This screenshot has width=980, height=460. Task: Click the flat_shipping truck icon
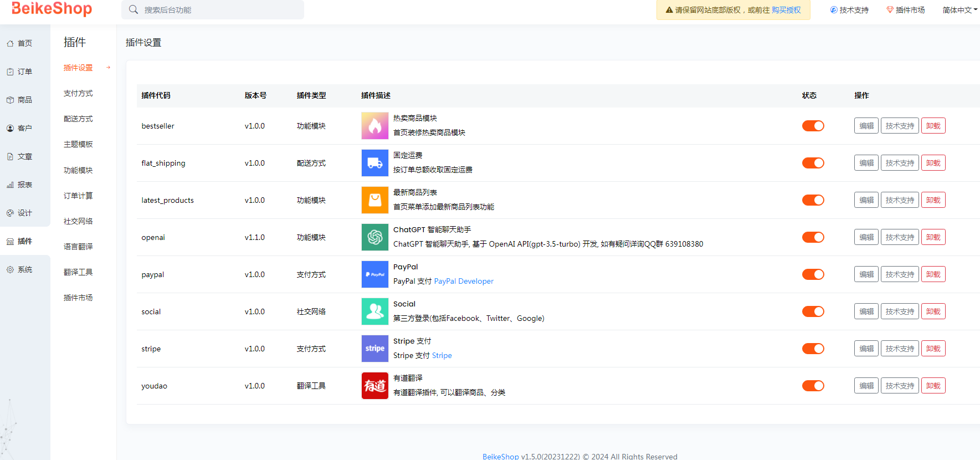[374, 163]
